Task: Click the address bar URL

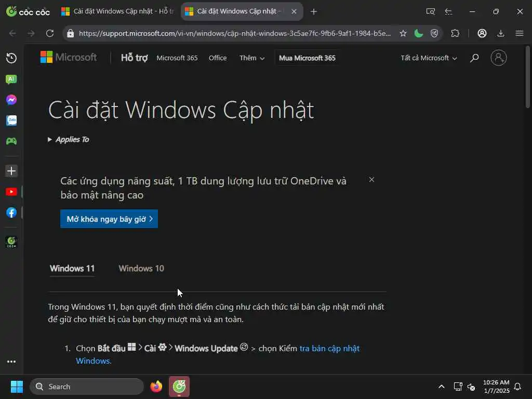Action: pyautogui.click(x=234, y=33)
